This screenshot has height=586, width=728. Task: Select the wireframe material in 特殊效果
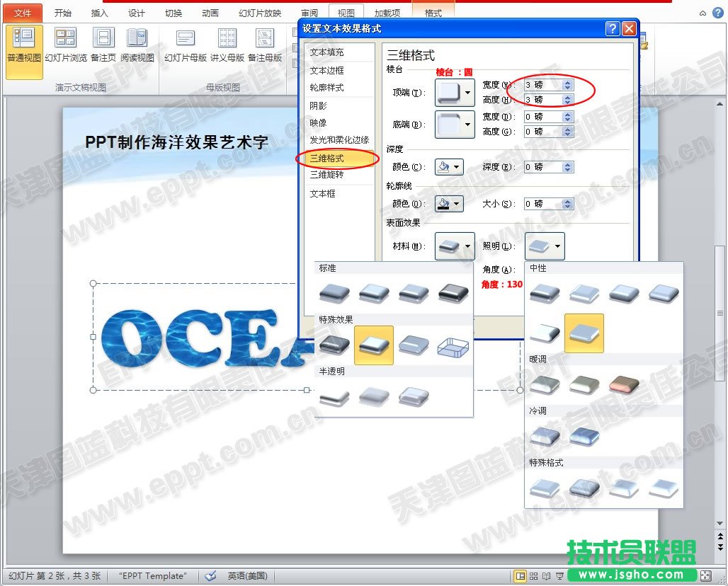click(452, 345)
